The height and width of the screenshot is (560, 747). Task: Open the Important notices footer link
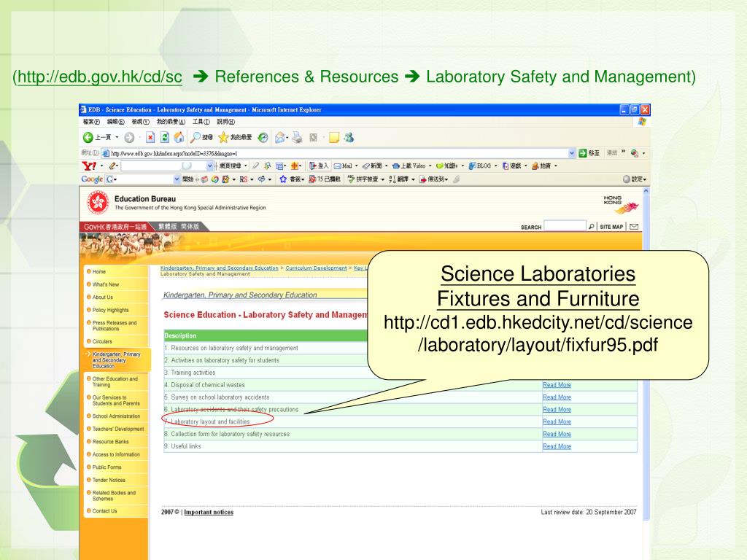pyautogui.click(x=209, y=513)
